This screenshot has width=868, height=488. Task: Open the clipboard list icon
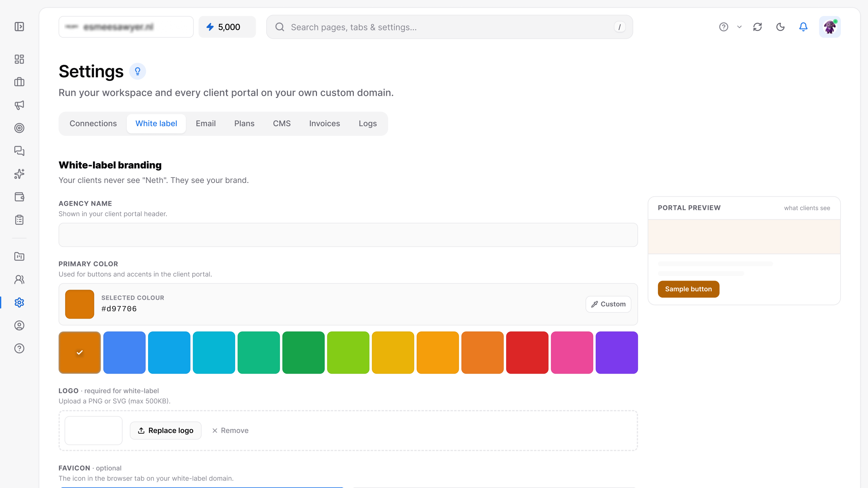(x=20, y=220)
